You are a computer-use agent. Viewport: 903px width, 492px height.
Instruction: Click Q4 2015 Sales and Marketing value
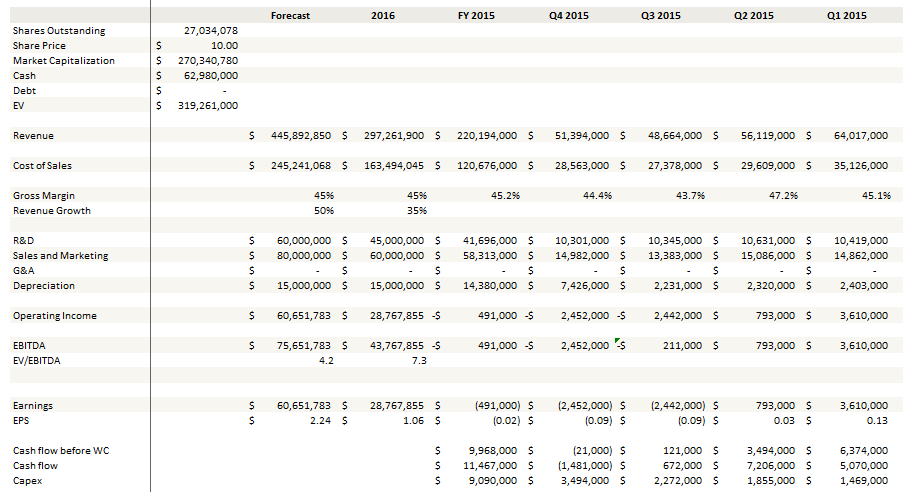click(582, 255)
